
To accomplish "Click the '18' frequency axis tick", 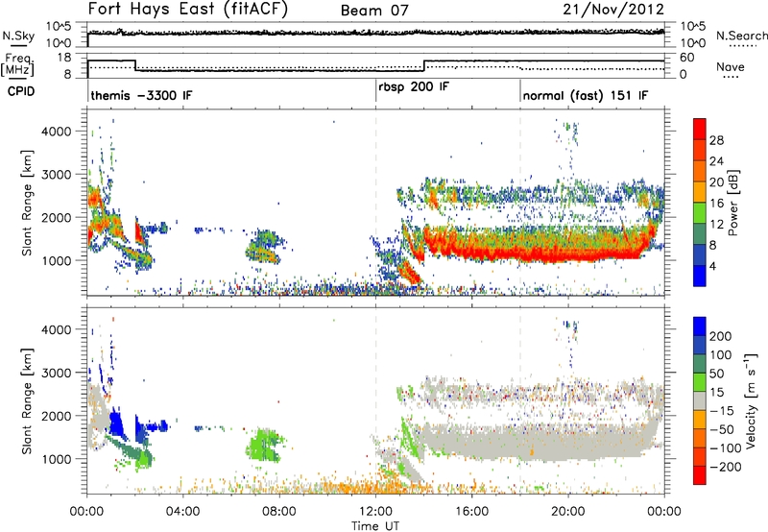I will (x=64, y=58).
